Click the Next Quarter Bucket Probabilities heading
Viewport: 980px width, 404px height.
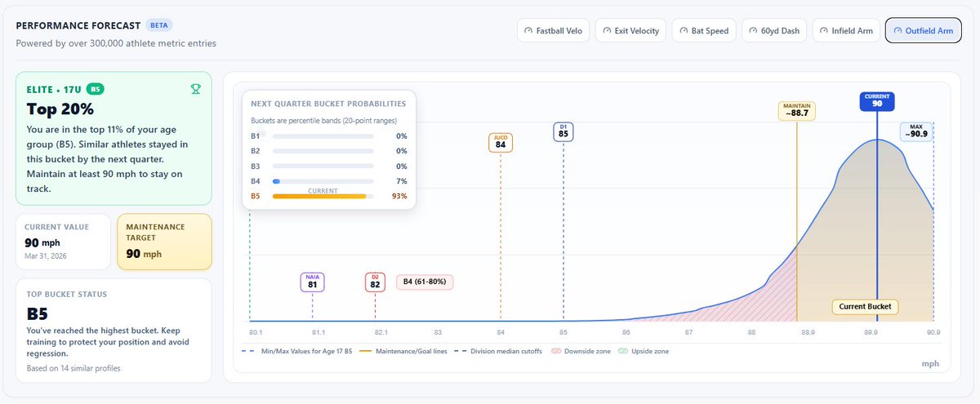tap(328, 104)
